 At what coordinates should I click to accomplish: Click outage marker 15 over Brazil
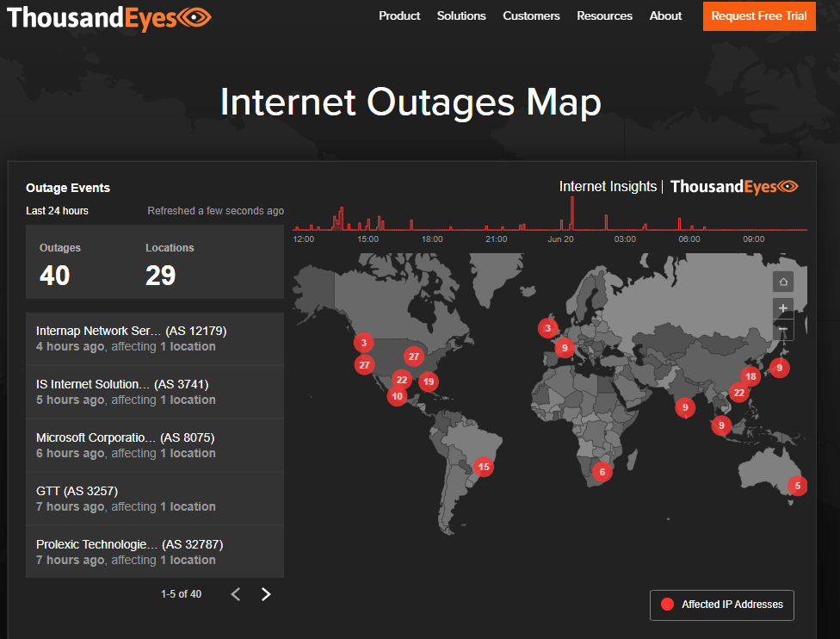coord(484,468)
